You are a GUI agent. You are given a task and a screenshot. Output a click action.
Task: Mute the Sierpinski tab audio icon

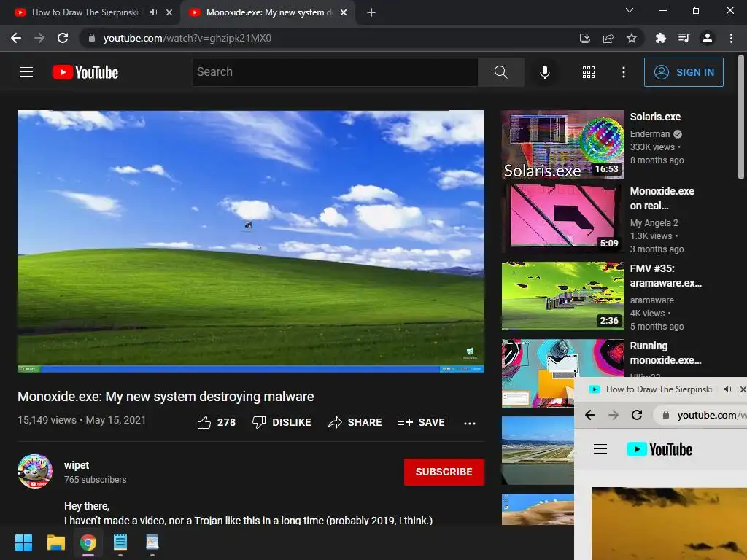click(x=153, y=12)
